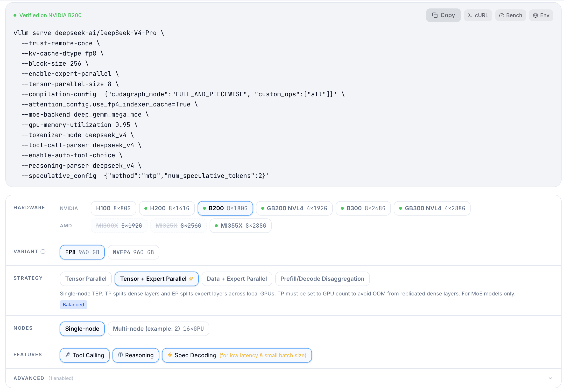
Task: Click the '--trust-remote-code' line
Action: click(61, 43)
